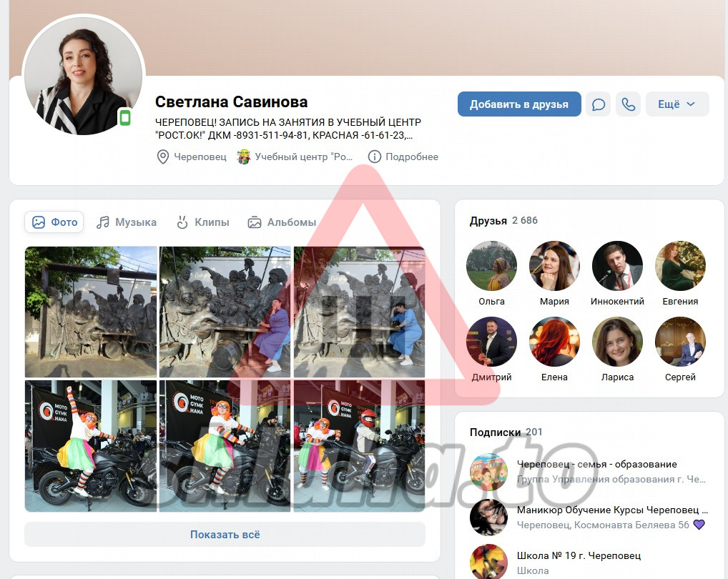Open friend Иннокентий's avatar

617,266
